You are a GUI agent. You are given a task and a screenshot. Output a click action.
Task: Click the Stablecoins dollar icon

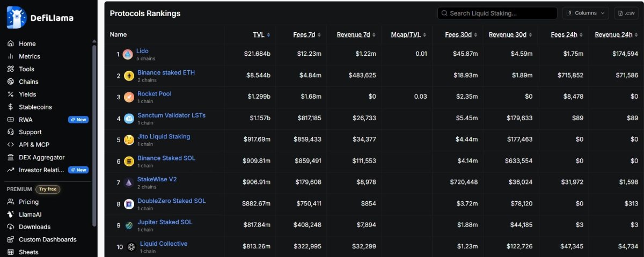point(10,107)
